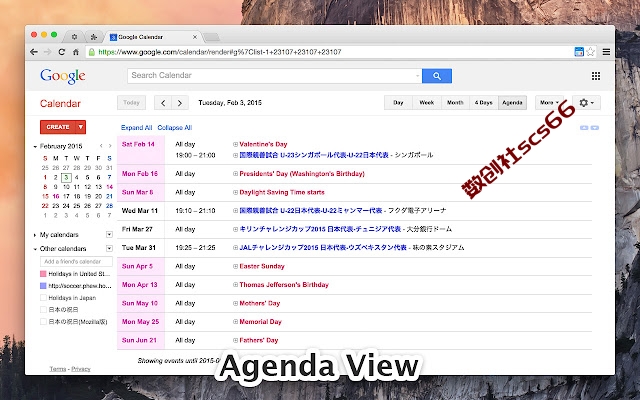The image size is (640, 400).
Task: Switch to Day view
Action: (398, 103)
